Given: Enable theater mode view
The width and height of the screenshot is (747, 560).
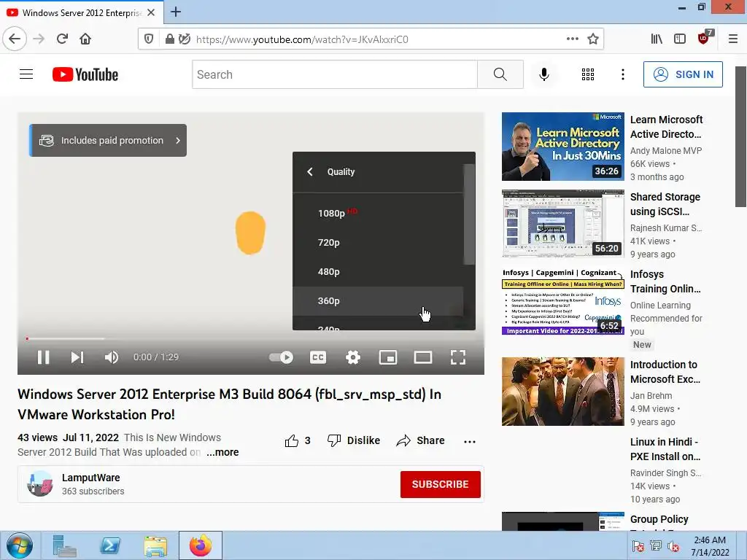Looking at the screenshot, I should (x=423, y=357).
